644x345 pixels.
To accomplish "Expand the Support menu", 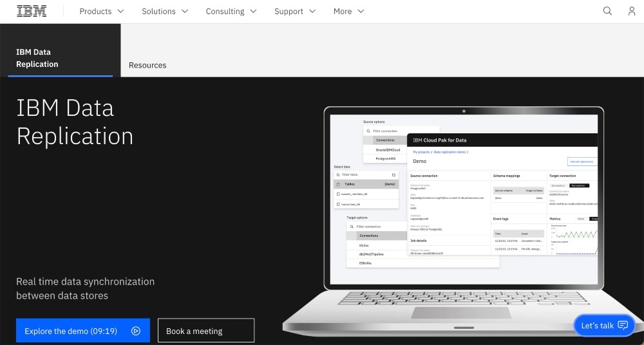I will 295,12.
